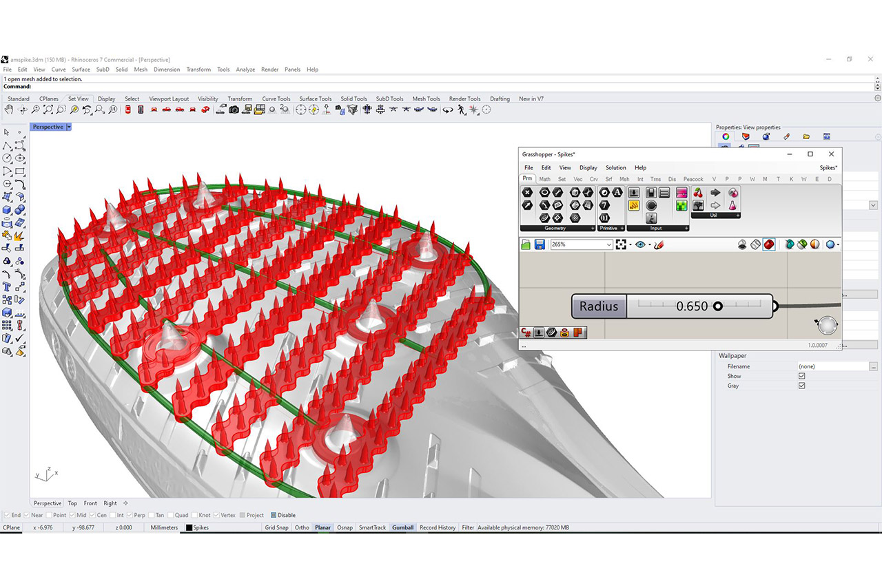Image resolution: width=882 pixels, height=588 pixels.
Task: Click the Grasshopper open file folder icon
Action: [x=526, y=244]
